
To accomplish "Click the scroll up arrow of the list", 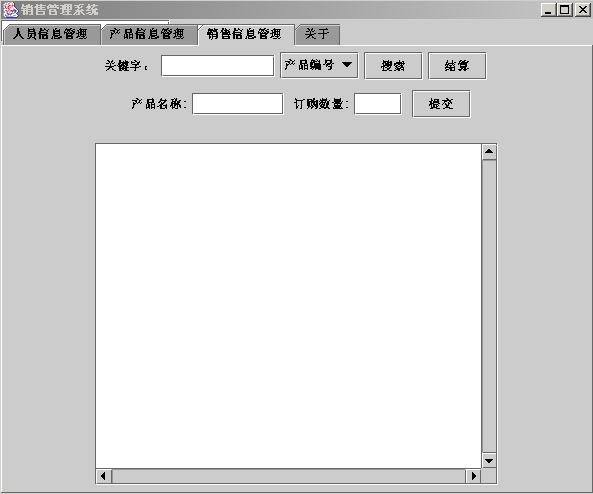I will (x=489, y=152).
